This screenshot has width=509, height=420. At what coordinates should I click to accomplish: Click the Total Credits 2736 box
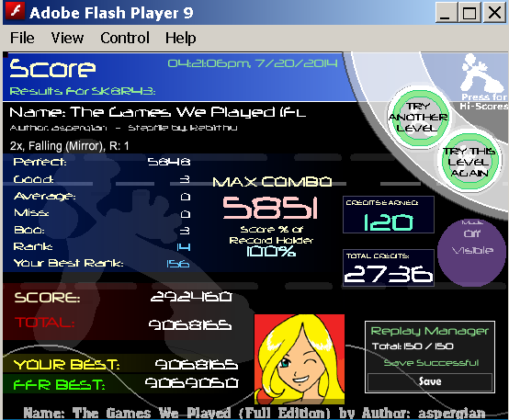click(389, 268)
